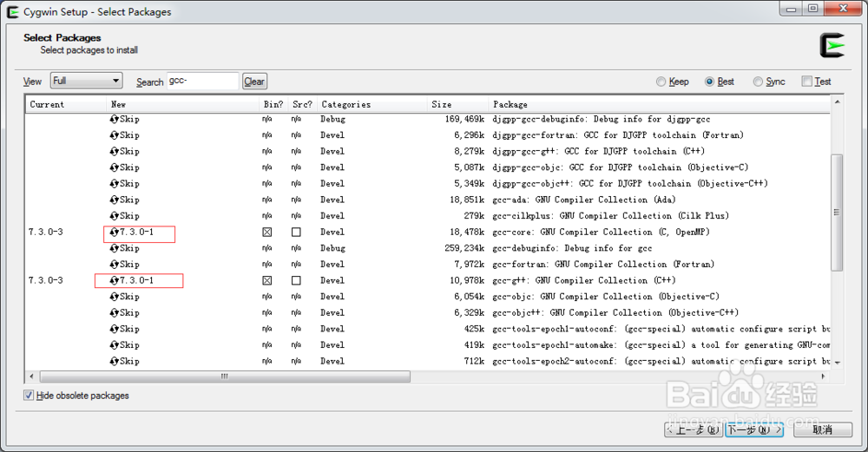The image size is (868, 452).
Task: Click the 7.3.0-3 current version for gcc-g++
Action: coord(46,280)
